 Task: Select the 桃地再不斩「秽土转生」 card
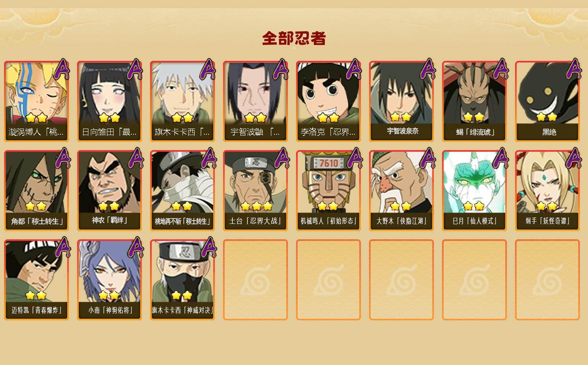pyautogui.click(x=182, y=191)
